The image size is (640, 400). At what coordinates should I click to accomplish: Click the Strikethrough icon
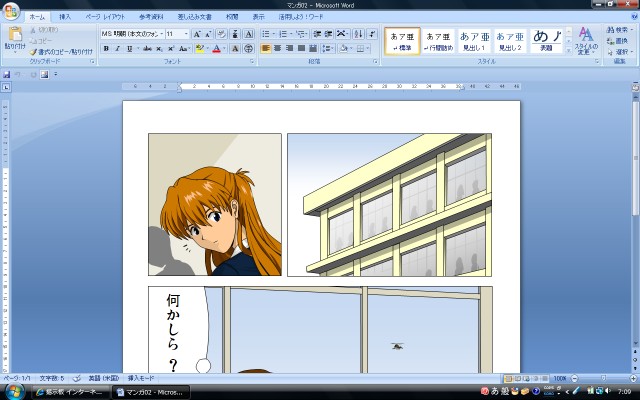click(x=145, y=48)
